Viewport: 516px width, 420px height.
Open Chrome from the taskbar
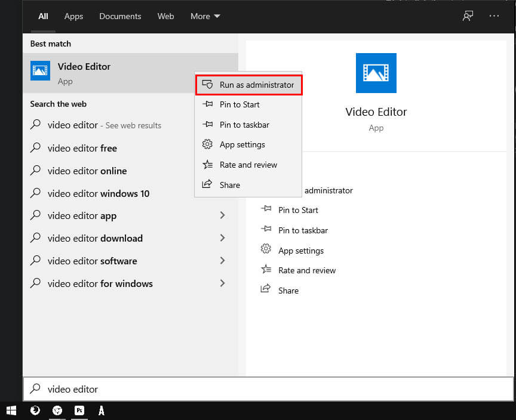point(57,410)
